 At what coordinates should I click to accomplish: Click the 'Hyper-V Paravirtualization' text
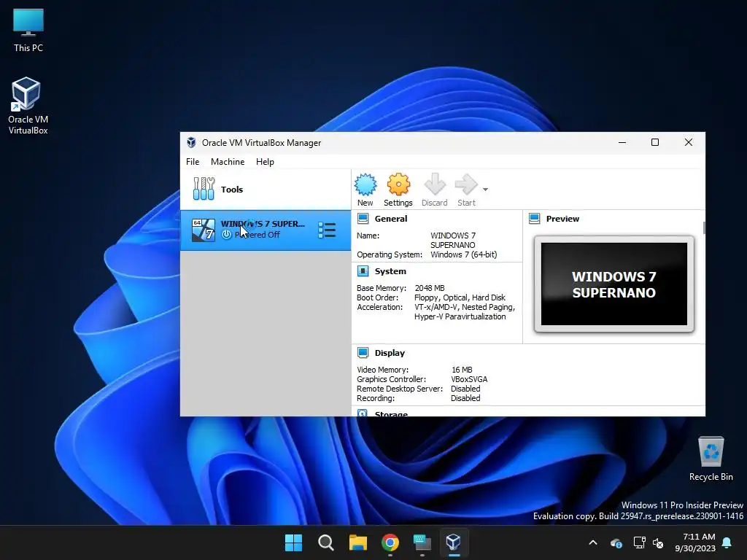(460, 316)
